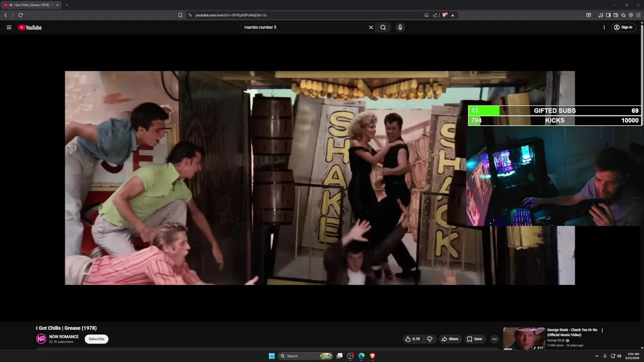The width and height of the screenshot is (644, 362).
Task: Save the video with the Save button
Action: pyautogui.click(x=474, y=339)
